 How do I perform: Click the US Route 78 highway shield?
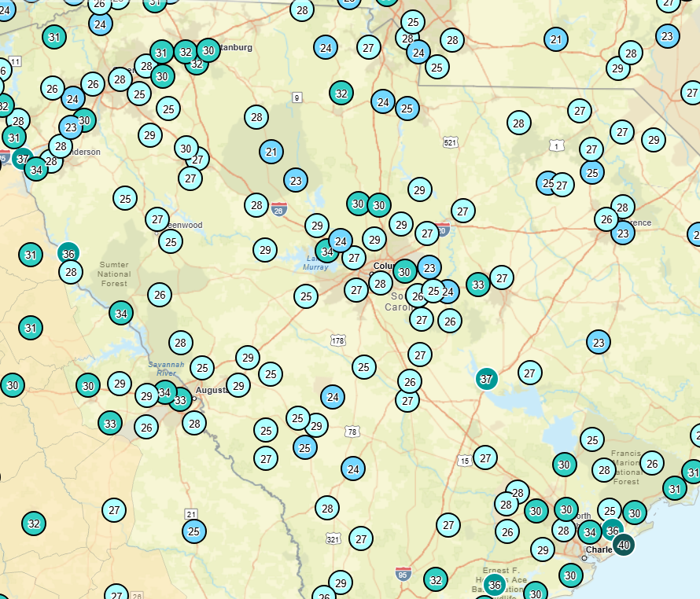(x=352, y=431)
